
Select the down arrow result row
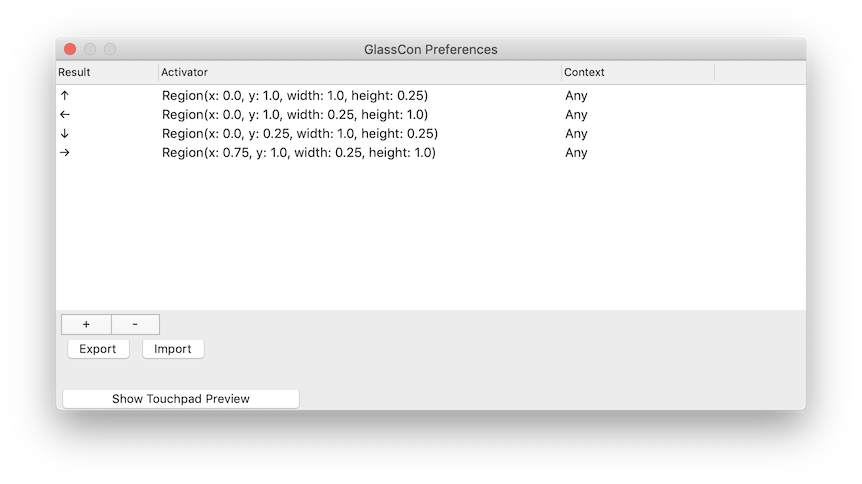click(x=430, y=134)
